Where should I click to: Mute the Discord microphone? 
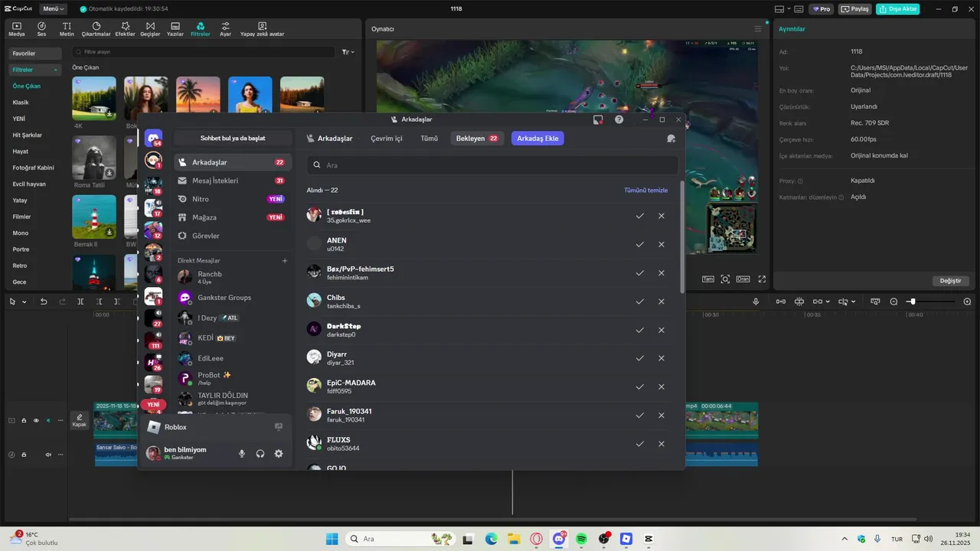[242, 454]
